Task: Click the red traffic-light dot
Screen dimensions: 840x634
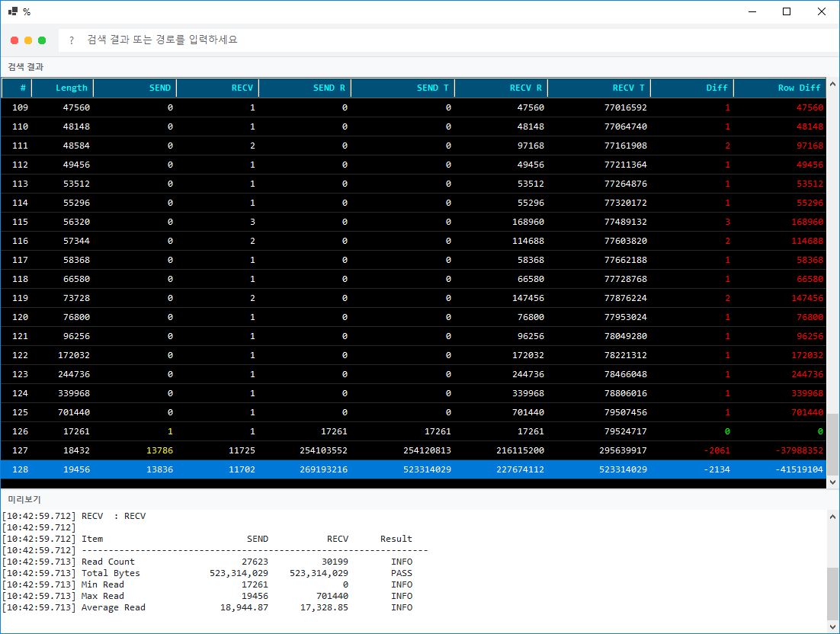Action: [x=14, y=40]
